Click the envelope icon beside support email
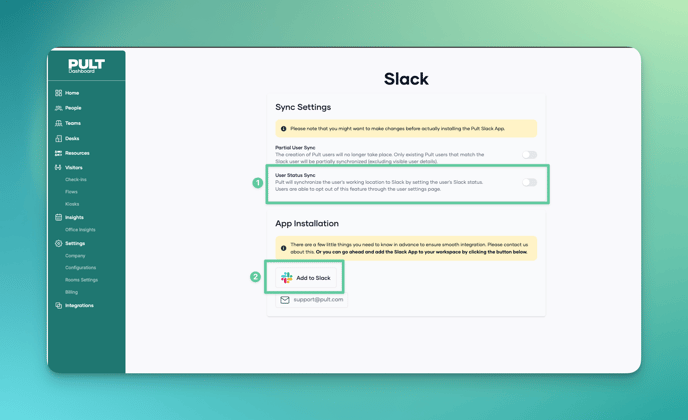This screenshot has height=420, width=688. click(x=285, y=300)
